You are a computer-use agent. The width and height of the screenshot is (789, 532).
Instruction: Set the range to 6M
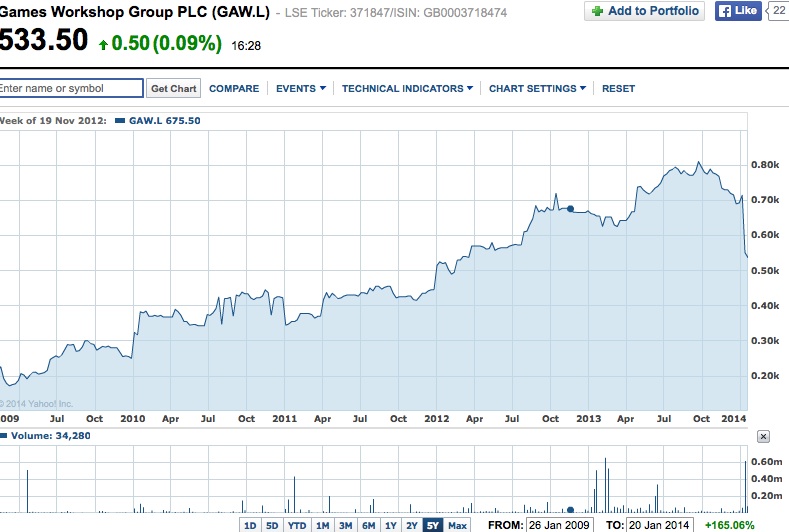click(368, 525)
